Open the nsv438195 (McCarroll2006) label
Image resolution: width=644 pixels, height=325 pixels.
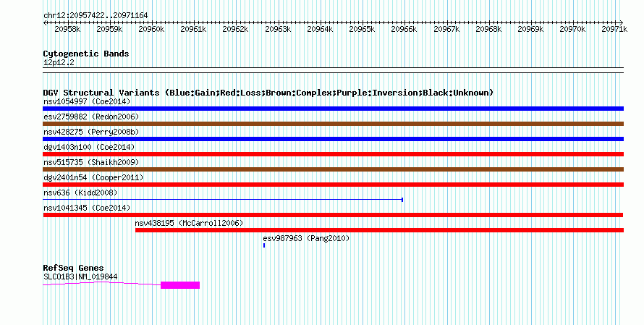coord(190,223)
